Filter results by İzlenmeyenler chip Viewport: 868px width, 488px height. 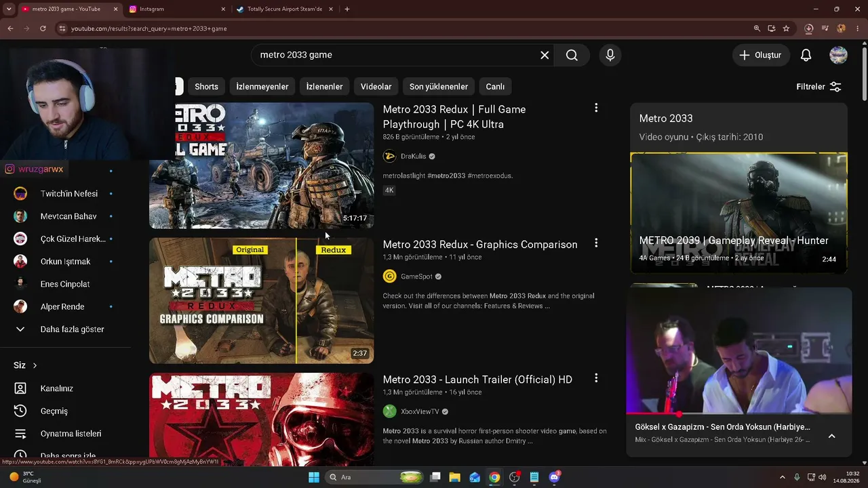click(x=262, y=87)
